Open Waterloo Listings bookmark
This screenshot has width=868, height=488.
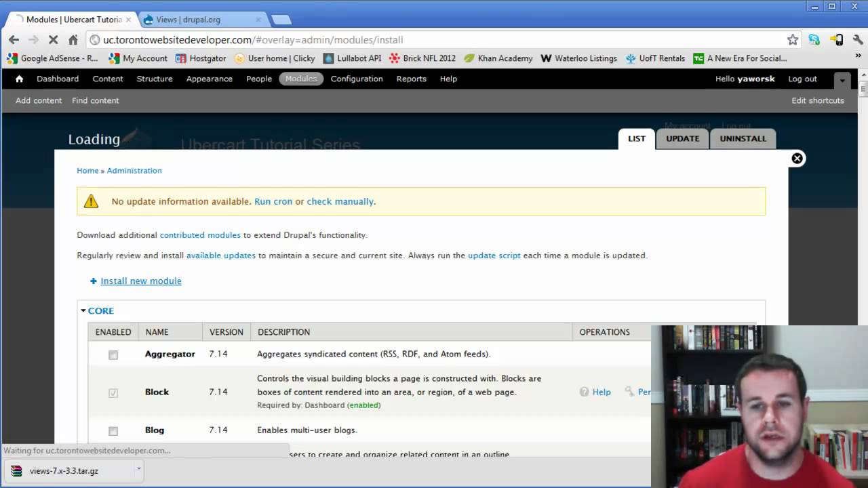579,58
